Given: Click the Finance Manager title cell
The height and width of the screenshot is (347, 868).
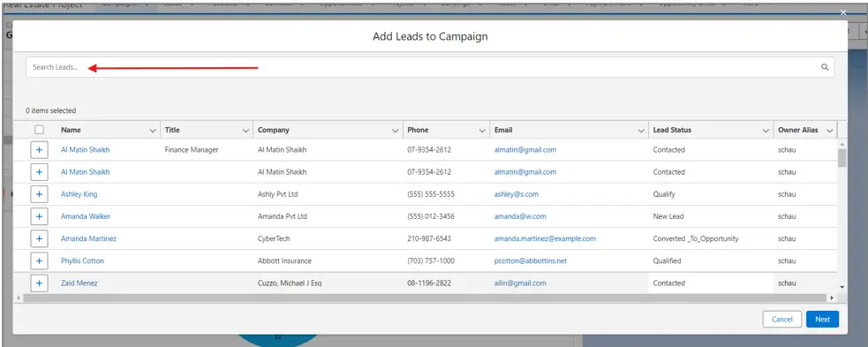Looking at the screenshot, I should (192, 150).
